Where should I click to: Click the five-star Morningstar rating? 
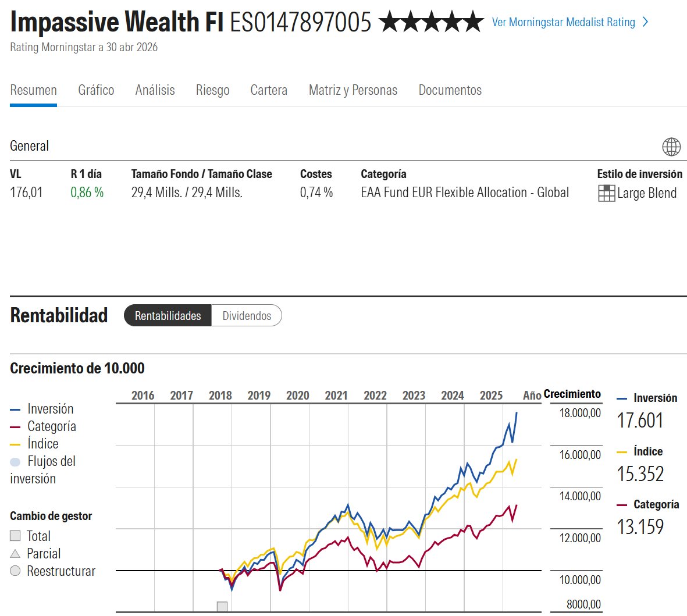(431, 22)
